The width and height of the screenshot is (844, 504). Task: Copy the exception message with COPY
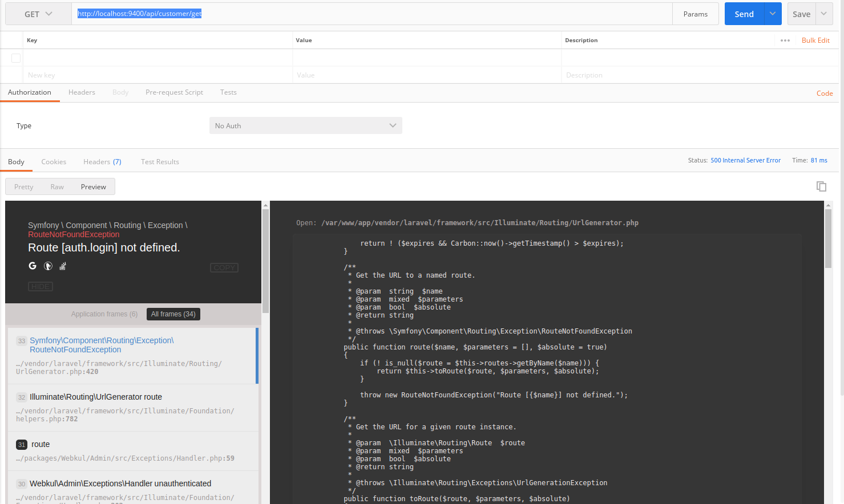coord(224,268)
